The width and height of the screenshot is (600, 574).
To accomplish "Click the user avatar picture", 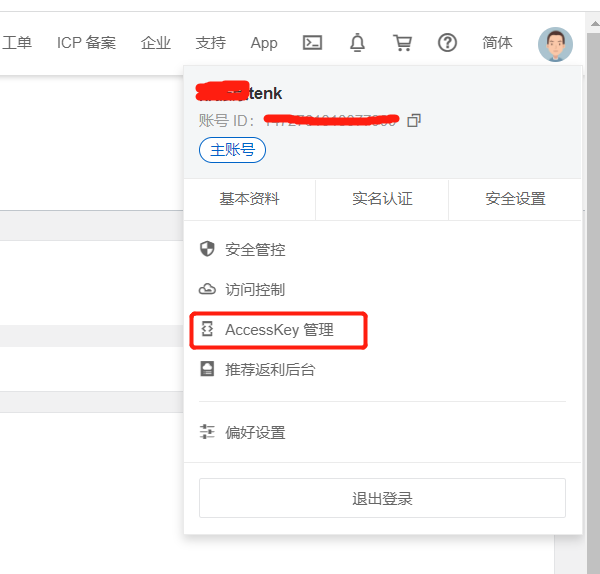I will (555, 44).
